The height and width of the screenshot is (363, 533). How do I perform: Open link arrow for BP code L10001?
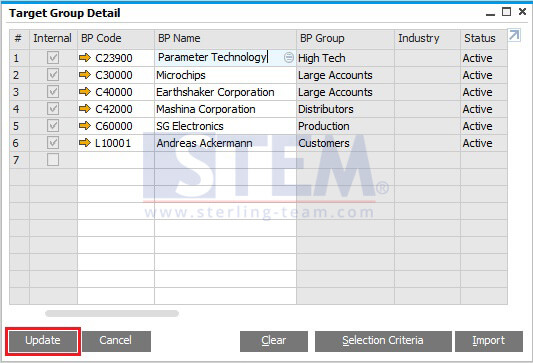pyautogui.click(x=85, y=143)
